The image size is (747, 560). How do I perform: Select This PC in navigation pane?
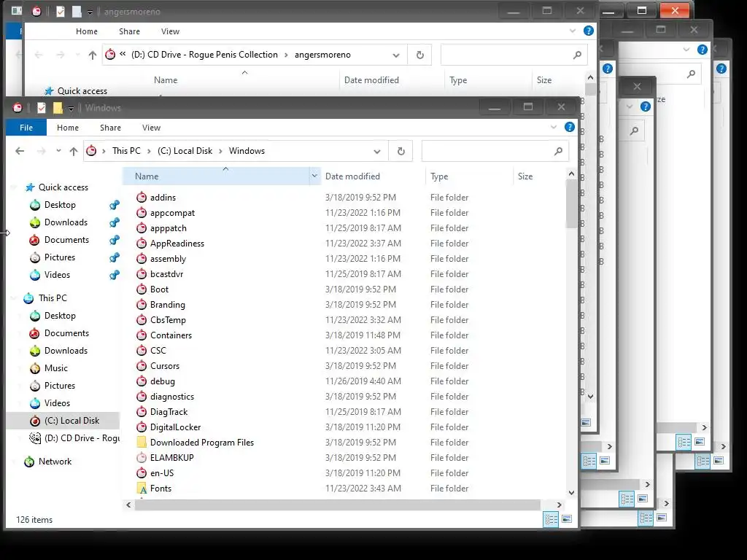click(53, 298)
